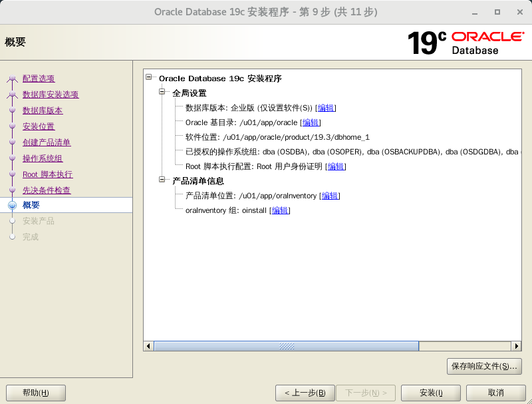Navigate to the 操作系统组 step
Viewport: 532px width, 404px height.
point(43,158)
